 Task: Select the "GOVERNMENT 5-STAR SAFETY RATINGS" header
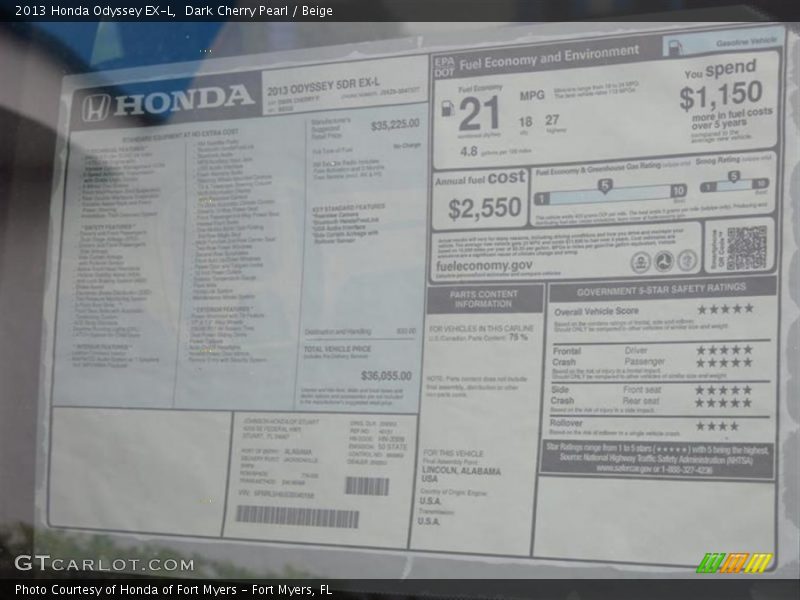661,290
